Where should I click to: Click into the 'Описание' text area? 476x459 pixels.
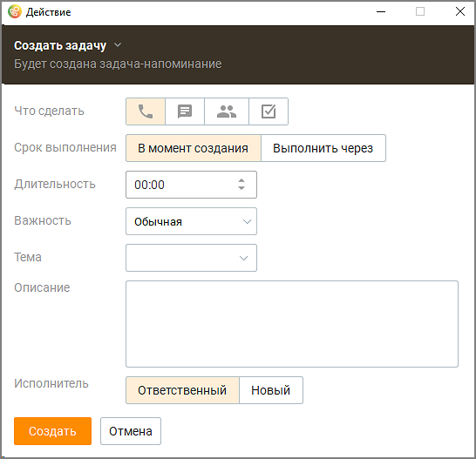click(x=292, y=324)
